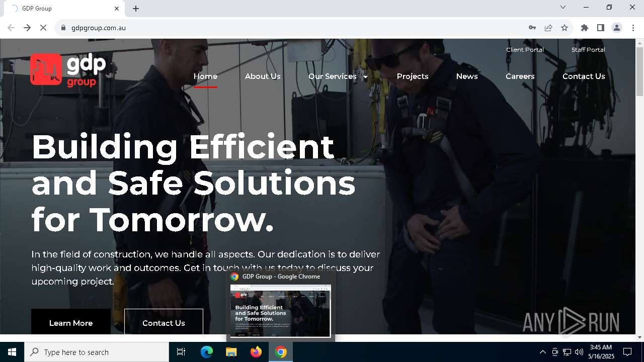Click the browser forward arrow
Viewport: 644px width, 362px height.
coord(27,28)
